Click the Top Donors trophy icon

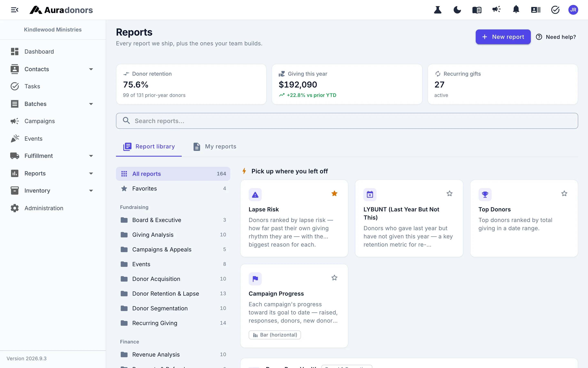coord(485,195)
